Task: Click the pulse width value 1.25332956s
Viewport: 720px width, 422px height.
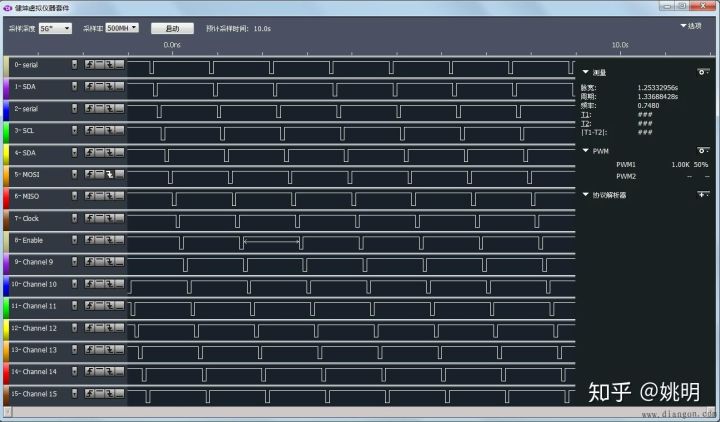Action: pyautogui.click(x=658, y=88)
